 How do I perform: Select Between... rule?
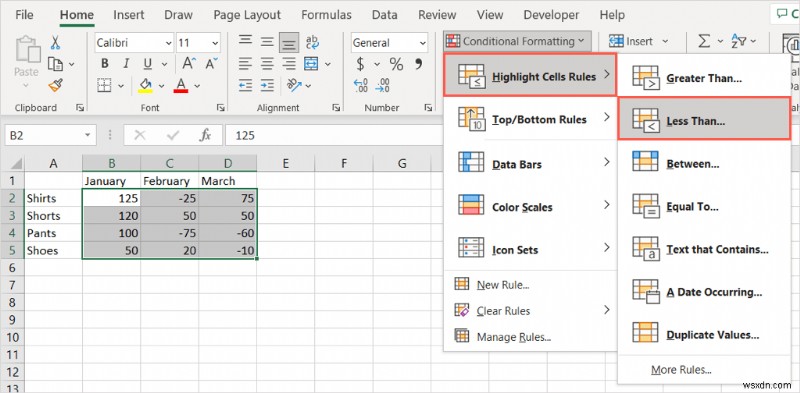tap(704, 163)
